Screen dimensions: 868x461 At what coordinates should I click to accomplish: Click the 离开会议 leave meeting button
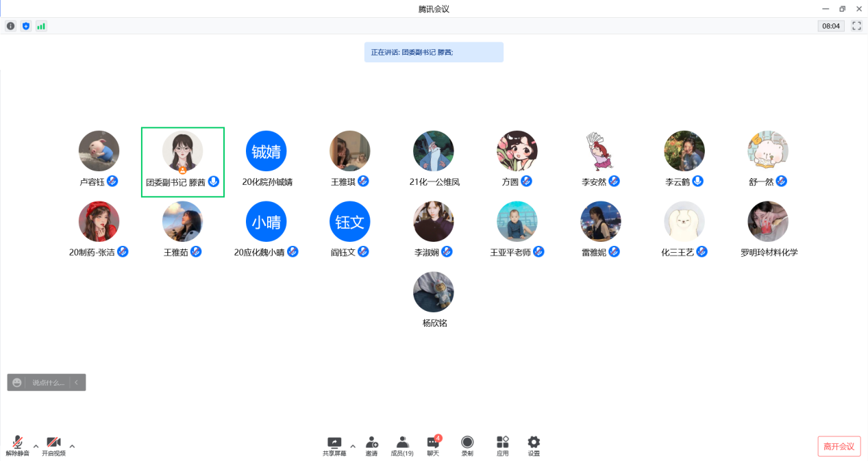(x=839, y=447)
